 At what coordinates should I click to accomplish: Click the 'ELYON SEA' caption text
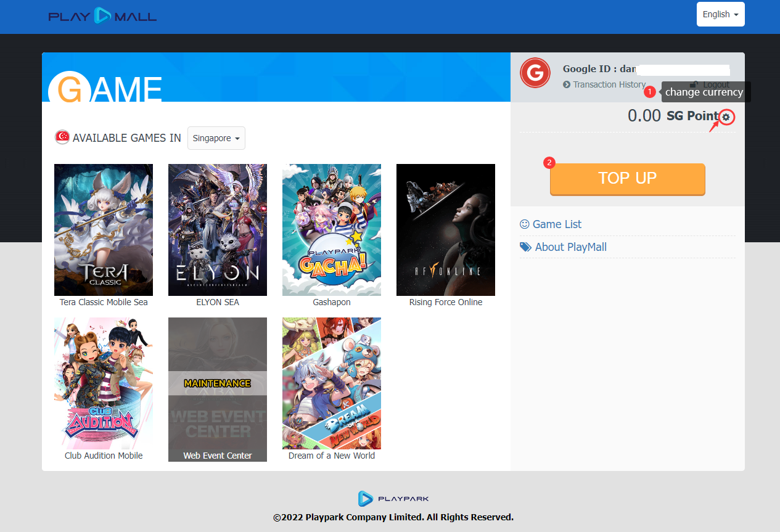pyautogui.click(x=218, y=302)
